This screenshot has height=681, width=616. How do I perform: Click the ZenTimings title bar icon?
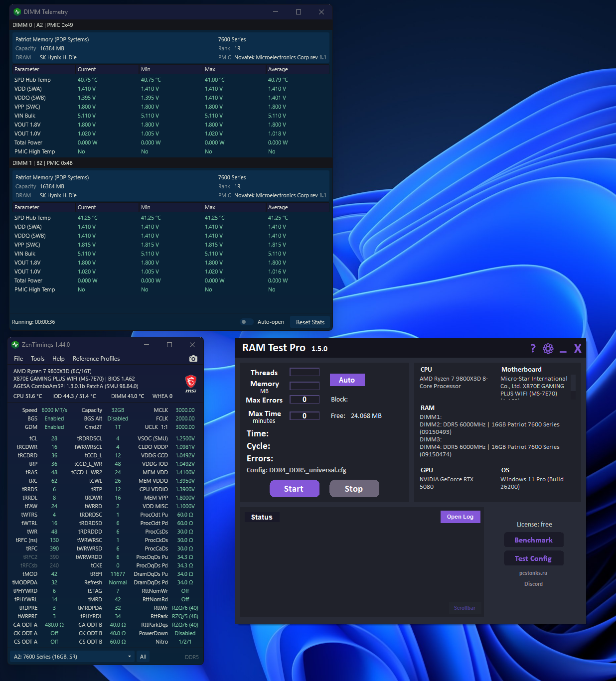tap(15, 345)
